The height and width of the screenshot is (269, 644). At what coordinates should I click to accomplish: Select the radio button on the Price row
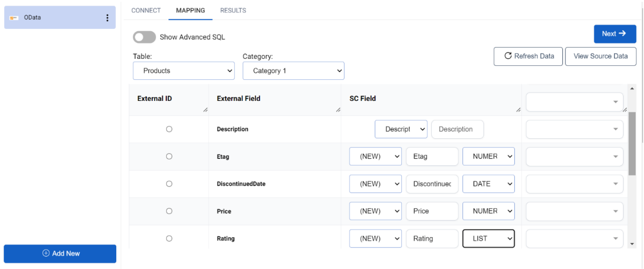pyautogui.click(x=169, y=211)
